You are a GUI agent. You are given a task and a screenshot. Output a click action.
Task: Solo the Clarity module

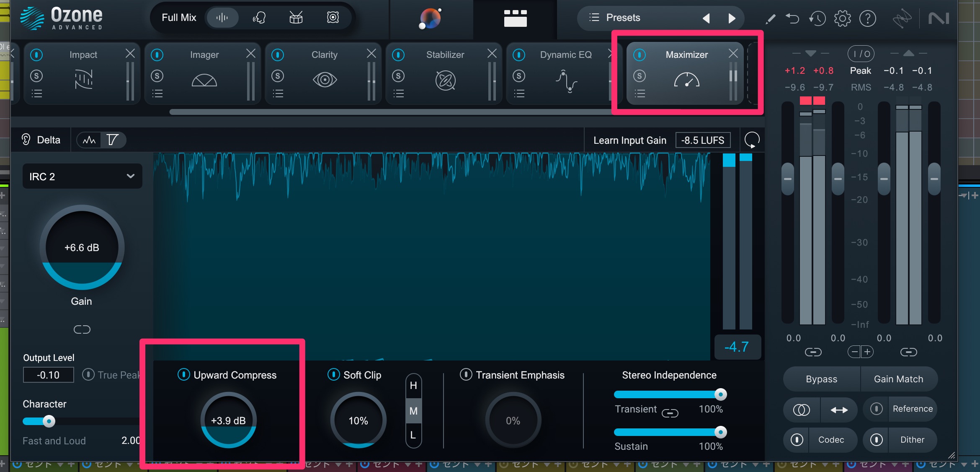pos(278,76)
